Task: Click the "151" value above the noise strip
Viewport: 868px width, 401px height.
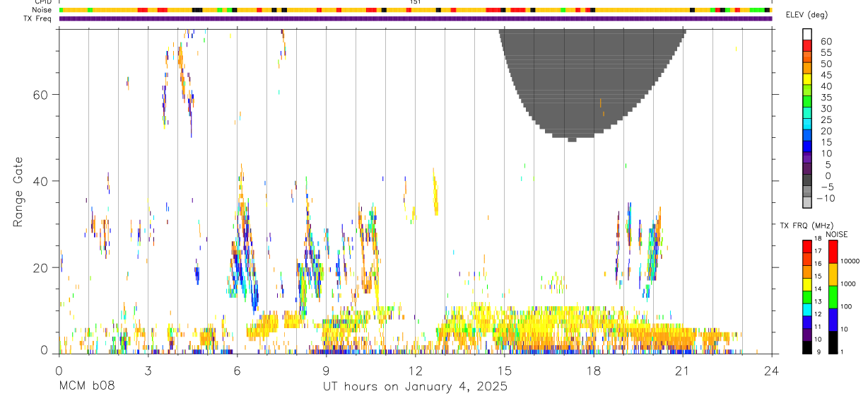Action: pyautogui.click(x=415, y=2)
